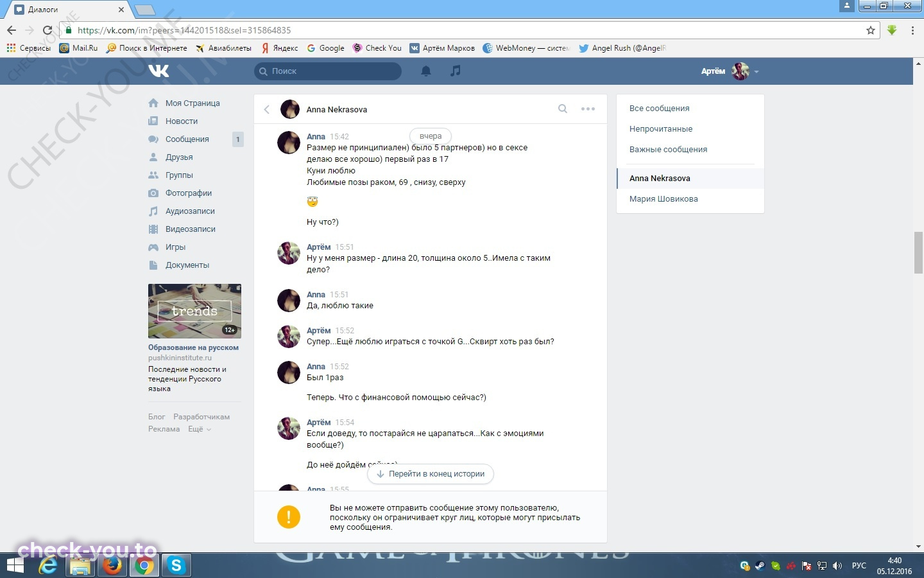Click the address bar URL
This screenshot has height=578, width=924.
point(184,30)
